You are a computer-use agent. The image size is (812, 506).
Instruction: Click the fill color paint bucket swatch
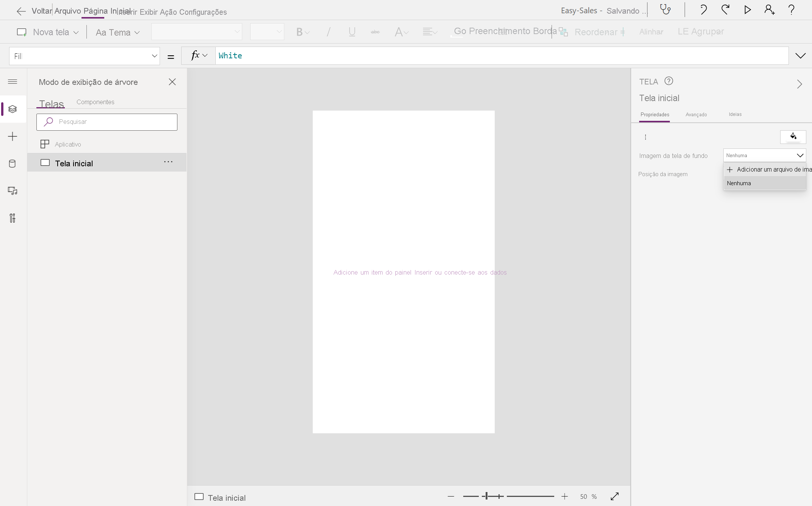(793, 137)
